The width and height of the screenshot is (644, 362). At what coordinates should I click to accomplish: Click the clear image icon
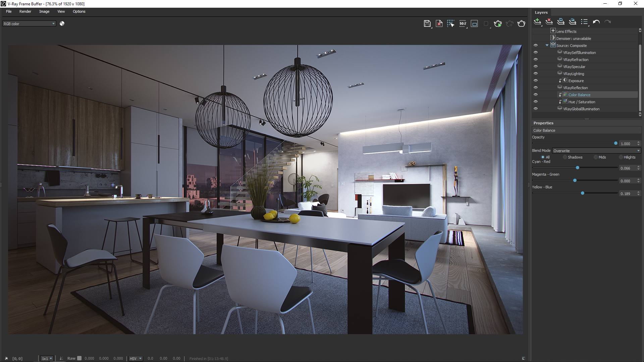[x=439, y=23]
